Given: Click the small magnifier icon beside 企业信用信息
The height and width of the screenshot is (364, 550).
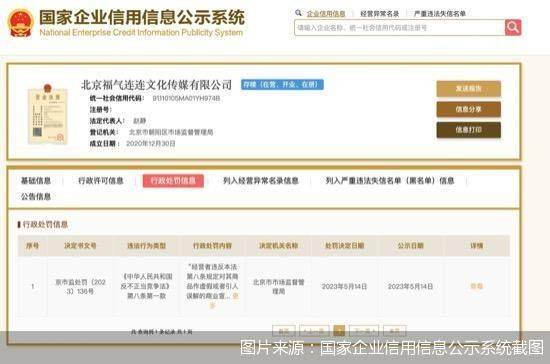Looking at the screenshot, I should (299, 13).
